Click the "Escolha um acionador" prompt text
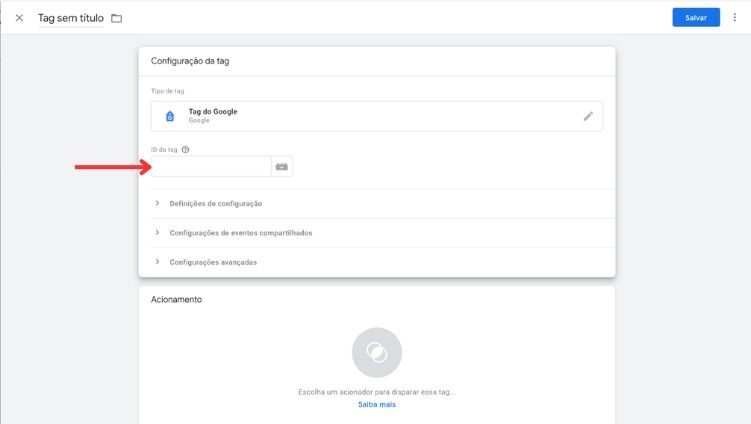751x424 pixels. pos(377,392)
